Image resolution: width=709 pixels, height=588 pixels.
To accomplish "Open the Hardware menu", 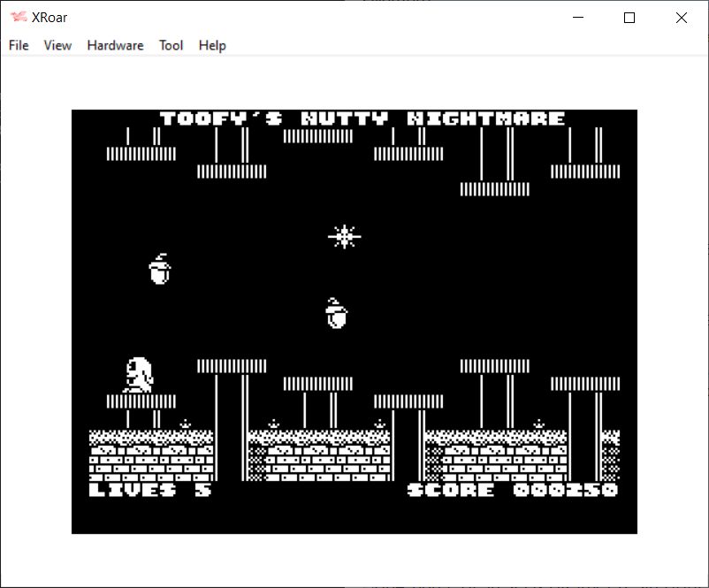I will (115, 45).
